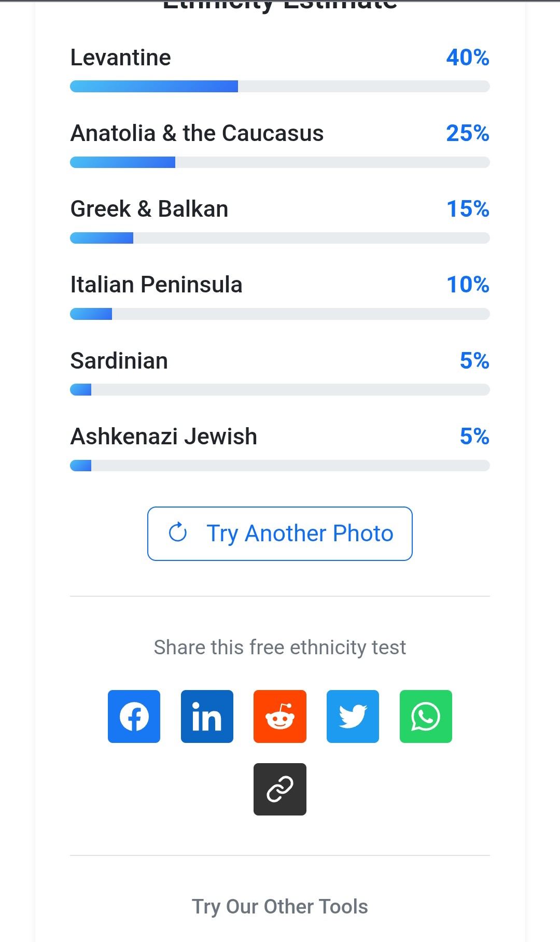Click the Anatolia & the Caucasus label

[197, 133]
